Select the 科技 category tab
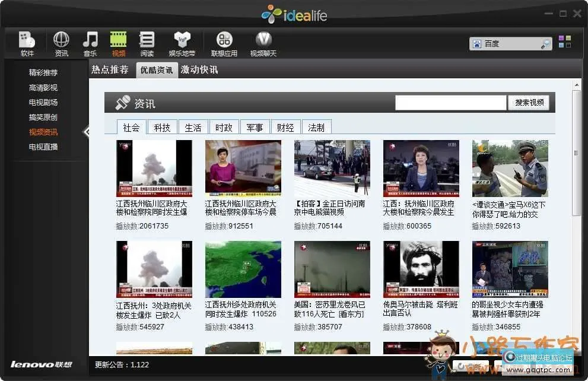 point(162,127)
